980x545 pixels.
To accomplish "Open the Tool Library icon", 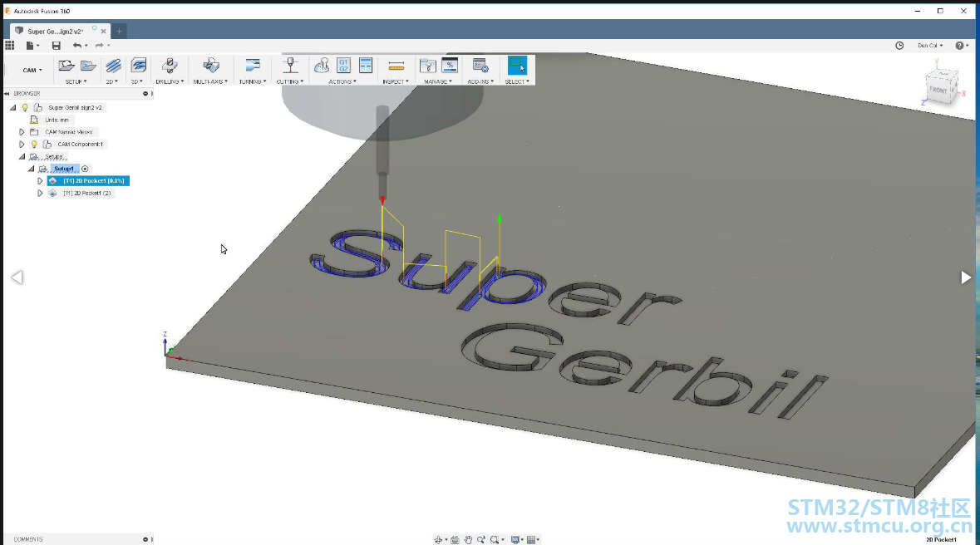I will click(427, 65).
